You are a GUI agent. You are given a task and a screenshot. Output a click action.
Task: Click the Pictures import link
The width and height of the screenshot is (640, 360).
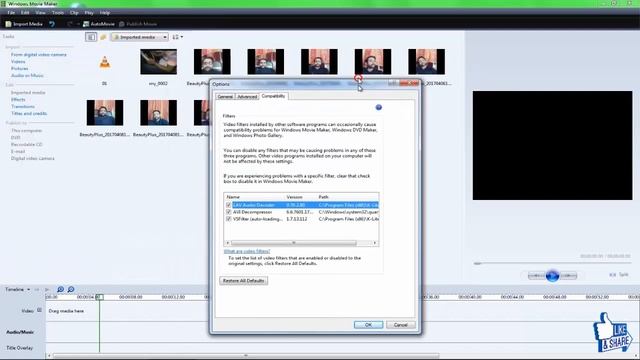[20, 69]
